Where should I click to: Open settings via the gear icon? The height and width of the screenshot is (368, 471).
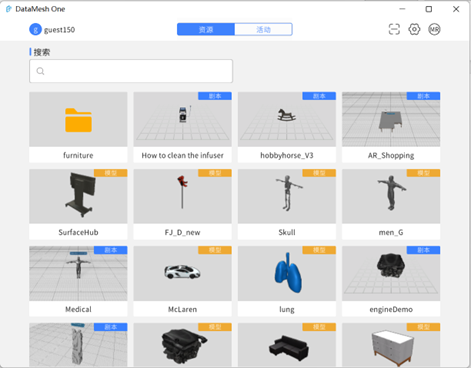click(x=414, y=29)
